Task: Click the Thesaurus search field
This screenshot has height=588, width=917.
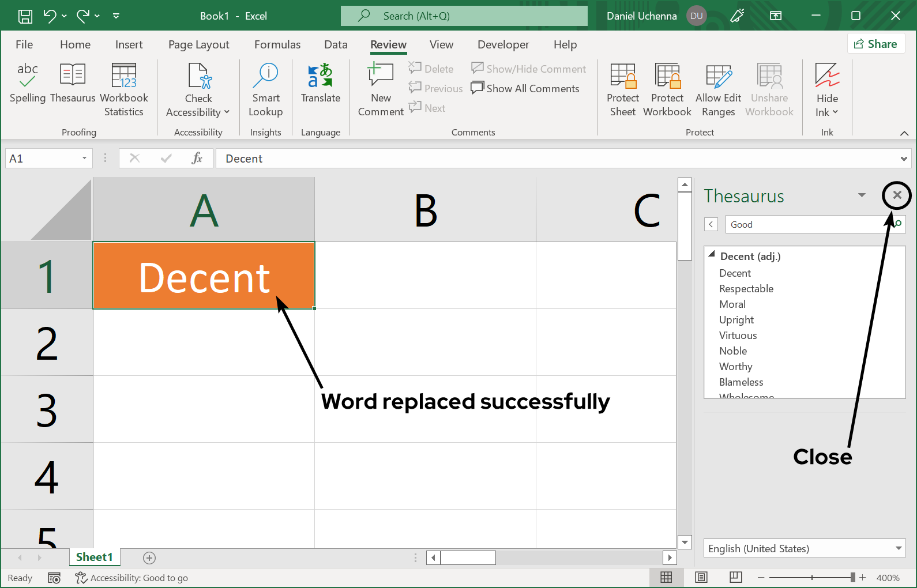Action: (x=805, y=224)
